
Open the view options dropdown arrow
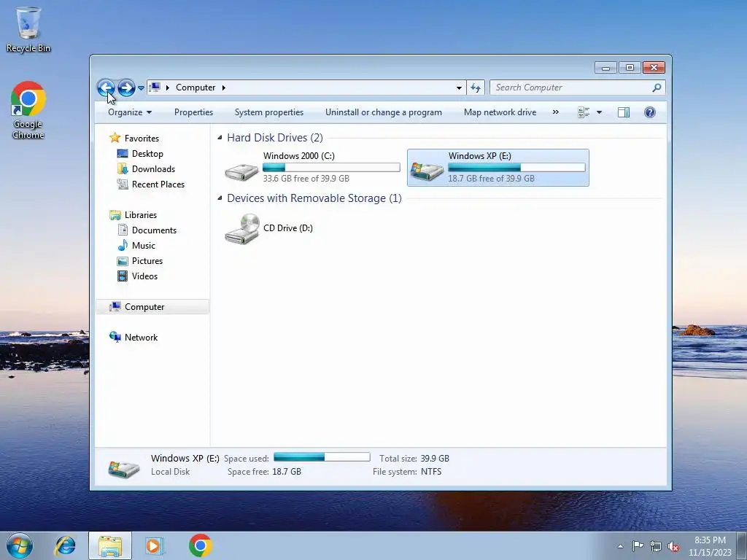click(600, 112)
